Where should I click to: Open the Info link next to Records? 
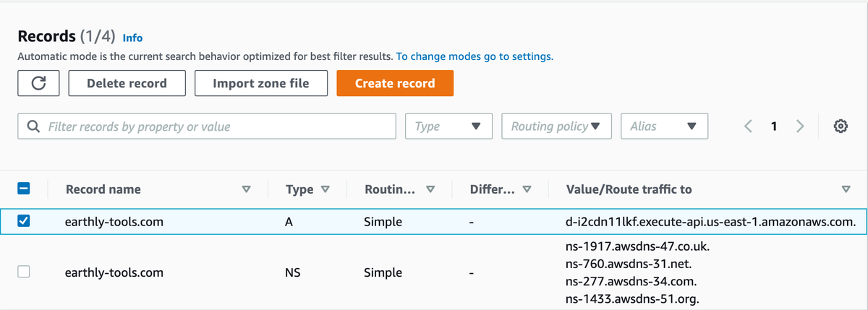pyautogui.click(x=133, y=38)
